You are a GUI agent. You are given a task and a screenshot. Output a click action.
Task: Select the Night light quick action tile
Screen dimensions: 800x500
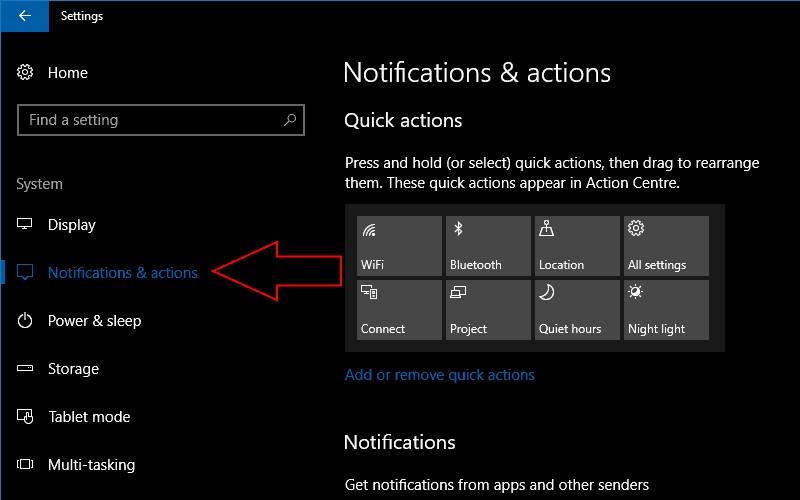tap(666, 310)
